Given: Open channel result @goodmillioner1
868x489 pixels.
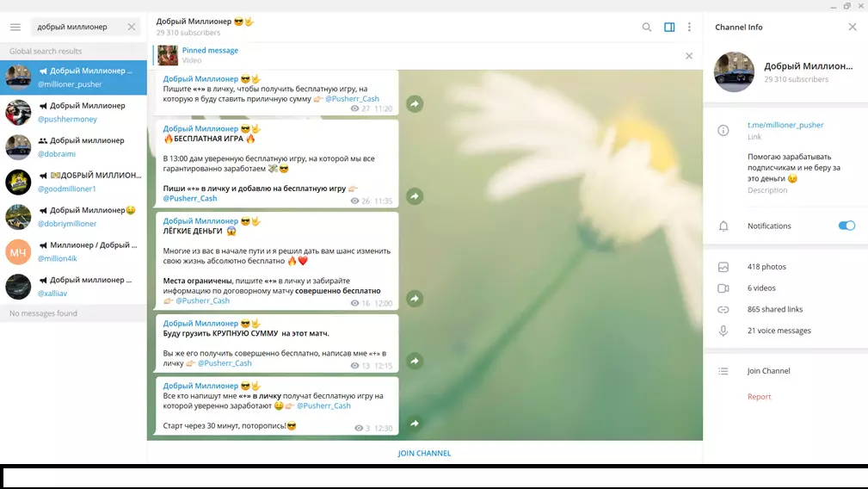Looking at the screenshot, I should (x=73, y=183).
